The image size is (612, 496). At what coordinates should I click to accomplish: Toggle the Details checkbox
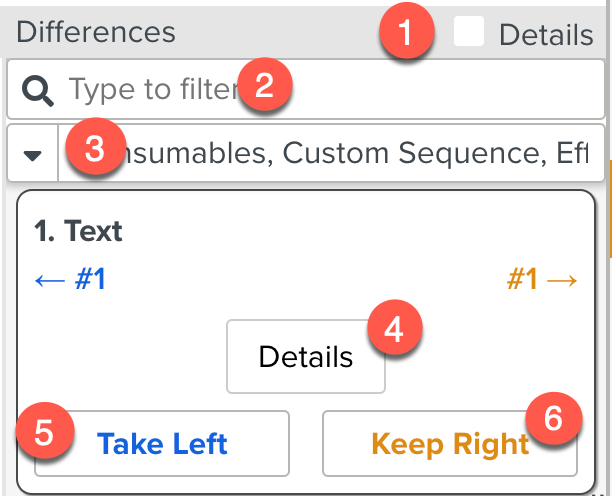click(469, 32)
